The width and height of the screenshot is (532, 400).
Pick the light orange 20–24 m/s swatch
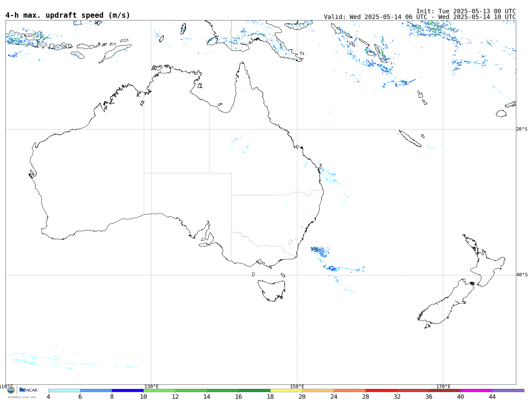[x=318, y=391]
